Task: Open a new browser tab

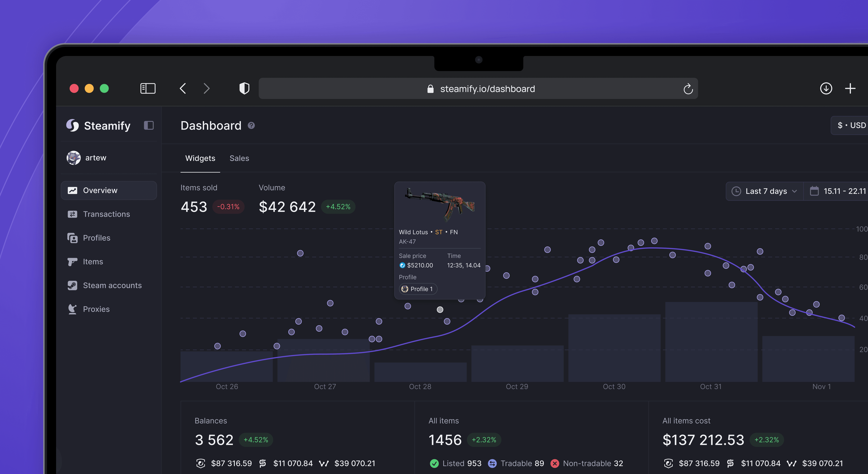Action: [850, 89]
